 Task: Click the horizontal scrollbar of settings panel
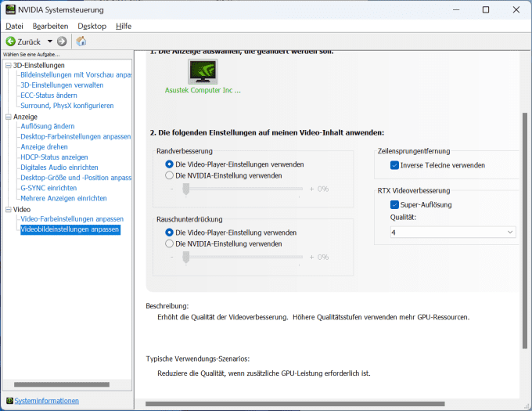pyautogui.click(x=295, y=404)
